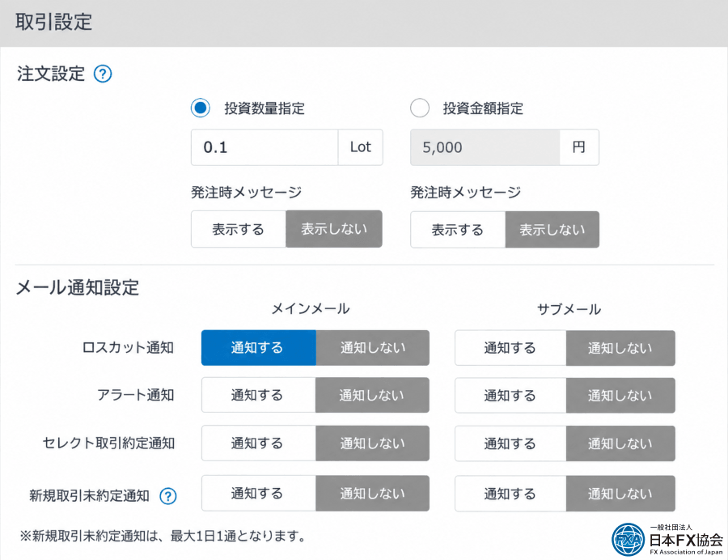Enable ロスカット通知 for sub mail
Image resolution: width=728 pixels, height=560 pixels.
510,348
